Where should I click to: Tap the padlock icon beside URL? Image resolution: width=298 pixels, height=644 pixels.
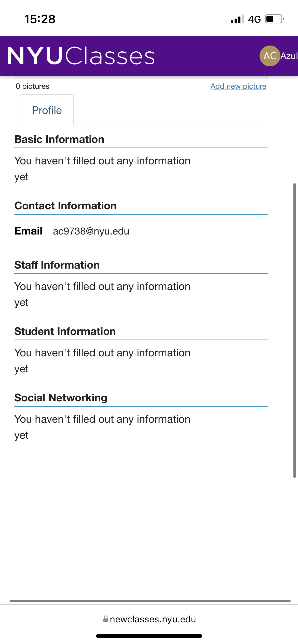[106, 619]
